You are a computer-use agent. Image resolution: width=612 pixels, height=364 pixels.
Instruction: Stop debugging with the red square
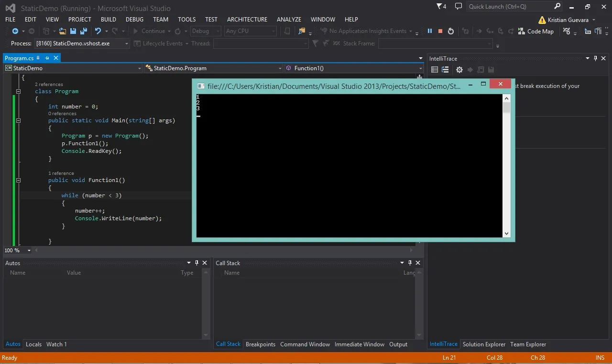coord(440,31)
